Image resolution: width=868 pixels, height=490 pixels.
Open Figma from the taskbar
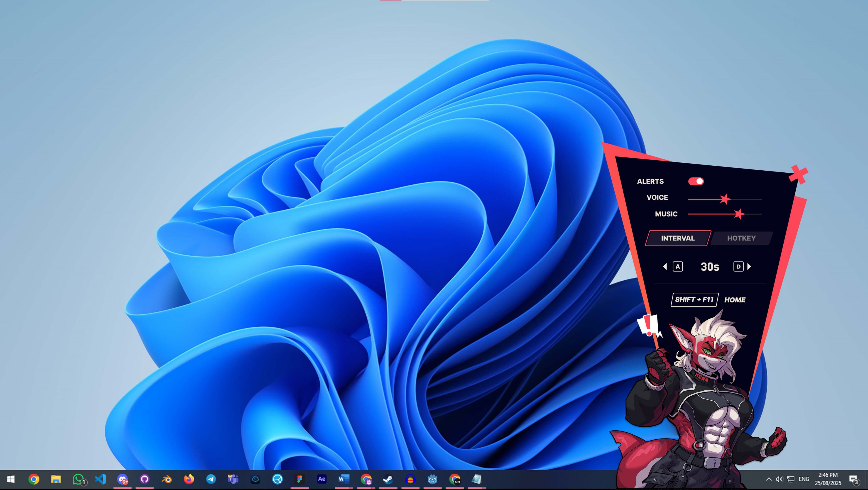pos(299,479)
